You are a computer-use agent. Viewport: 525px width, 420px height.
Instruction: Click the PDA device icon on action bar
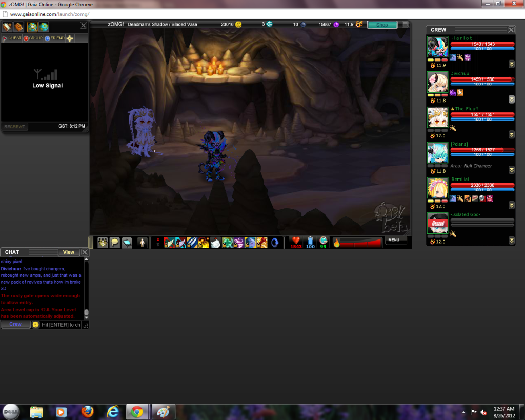pyautogui.click(x=127, y=243)
